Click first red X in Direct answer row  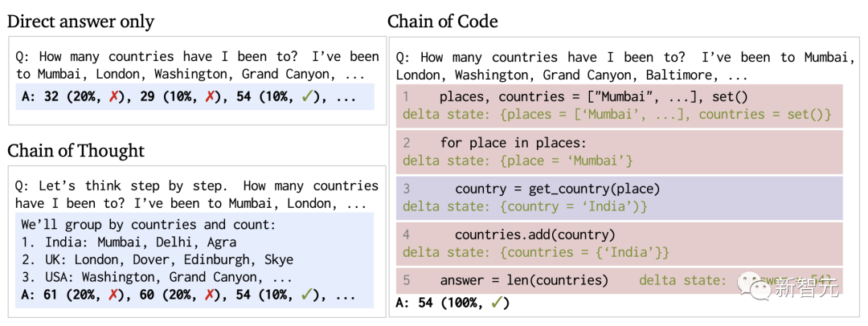tap(113, 96)
